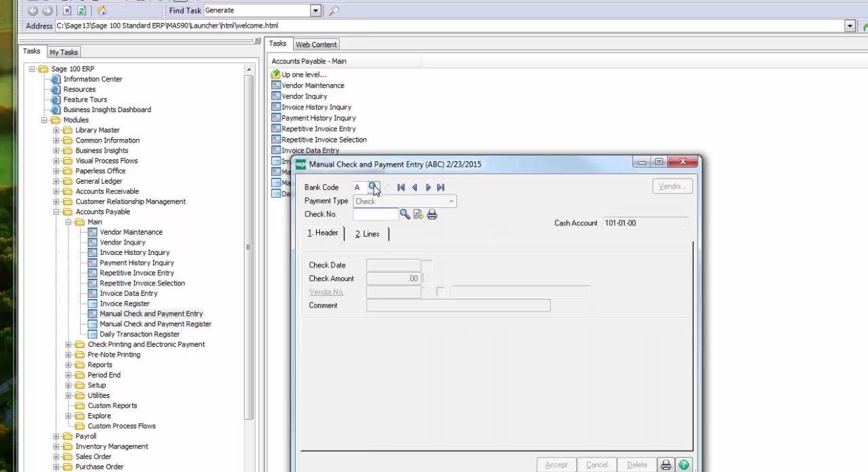The height and width of the screenshot is (472, 868).
Task: Click the Find Task text field
Action: click(256, 11)
